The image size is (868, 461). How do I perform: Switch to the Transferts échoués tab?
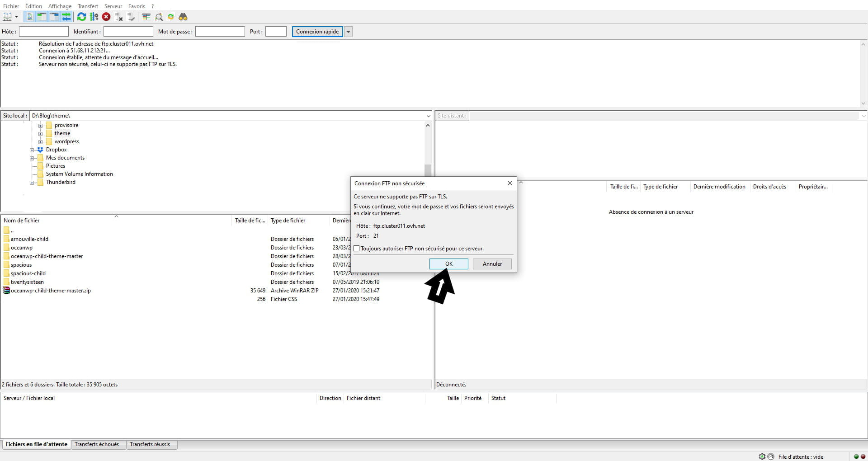pyautogui.click(x=97, y=444)
